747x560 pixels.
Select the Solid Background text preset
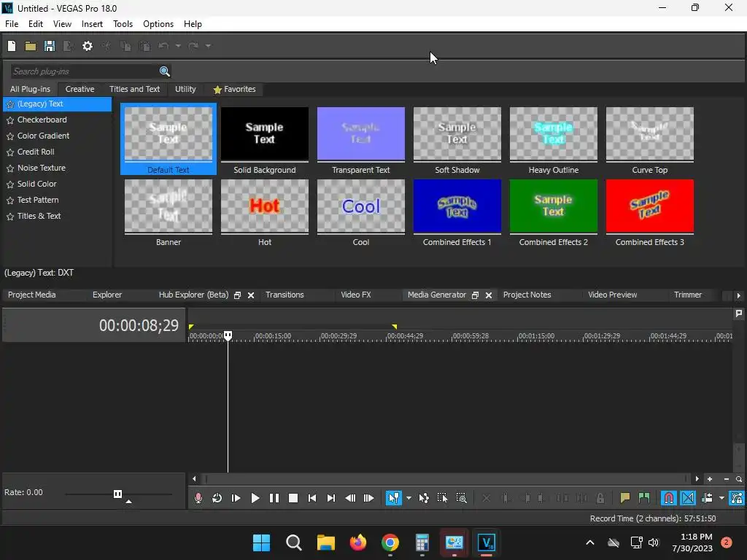tap(264, 141)
